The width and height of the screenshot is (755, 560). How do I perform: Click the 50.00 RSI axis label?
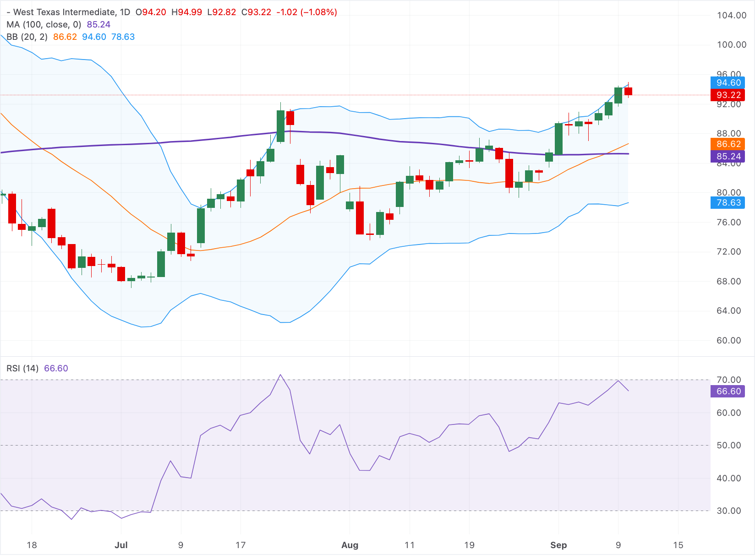tap(728, 446)
